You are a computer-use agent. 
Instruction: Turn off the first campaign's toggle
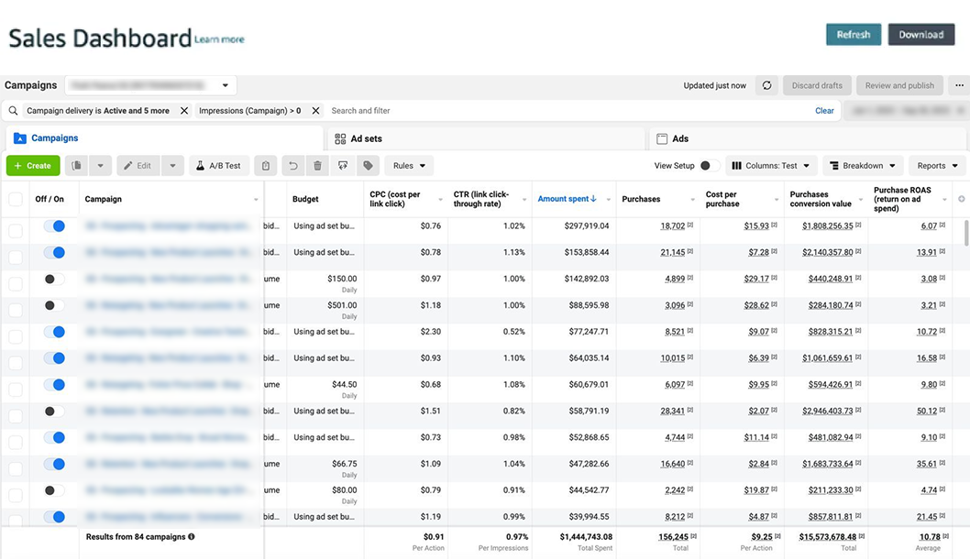54,225
